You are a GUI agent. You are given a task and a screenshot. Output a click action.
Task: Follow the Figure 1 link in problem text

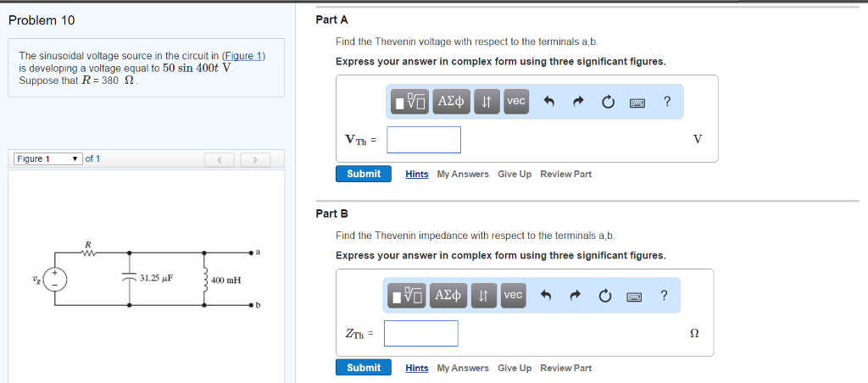pos(243,56)
